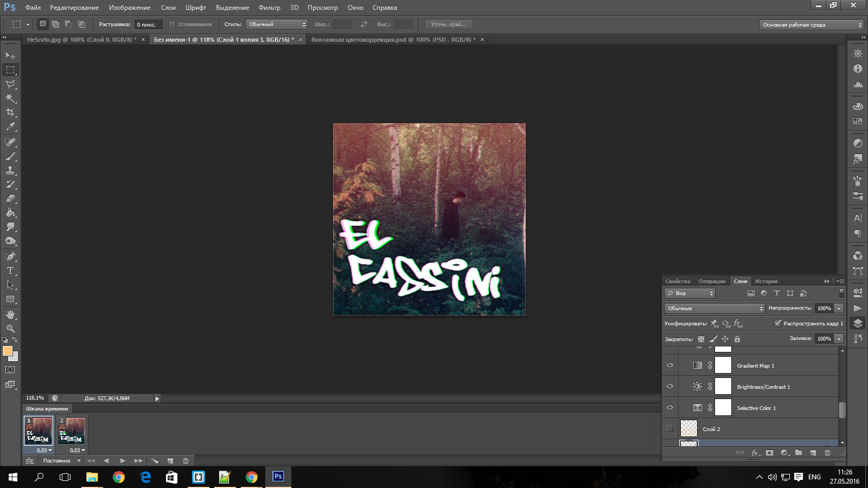Screen dimensions: 868x488
Task: Select the Polygonal Lasso tool
Action: 10,84
